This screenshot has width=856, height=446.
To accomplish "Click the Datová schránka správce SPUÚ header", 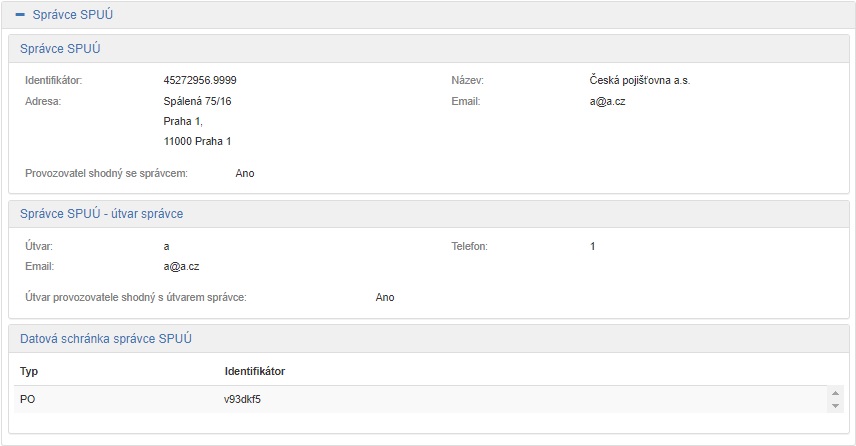I will point(106,339).
